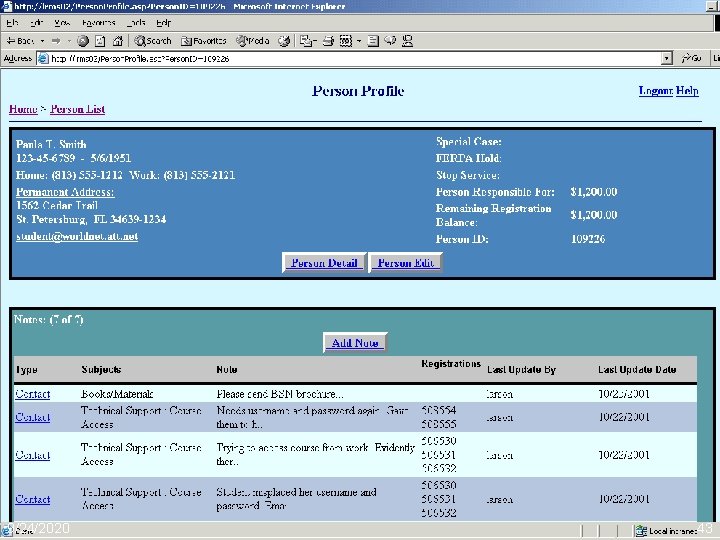
Task: Open the Person List breadcrumb link
Action: pos(78,109)
